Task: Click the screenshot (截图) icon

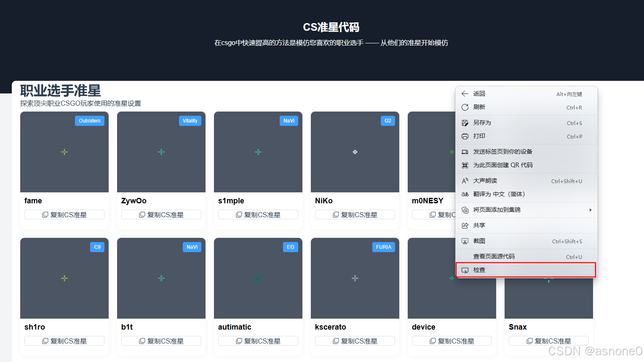Action: pyautogui.click(x=465, y=241)
